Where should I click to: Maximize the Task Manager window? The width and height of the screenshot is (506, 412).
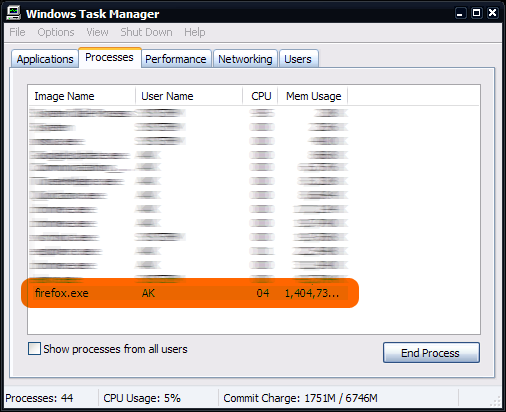point(477,13)
